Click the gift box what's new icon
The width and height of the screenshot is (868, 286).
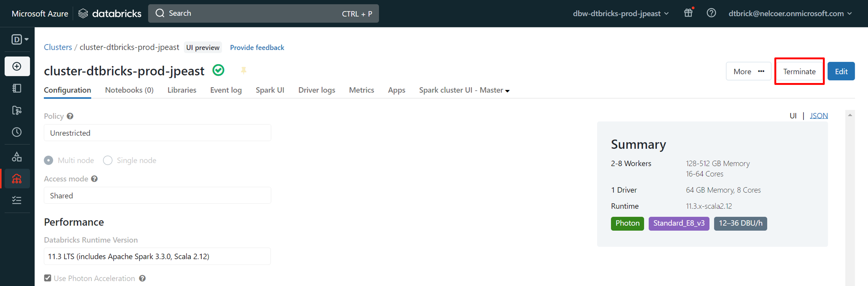(688, 13)
